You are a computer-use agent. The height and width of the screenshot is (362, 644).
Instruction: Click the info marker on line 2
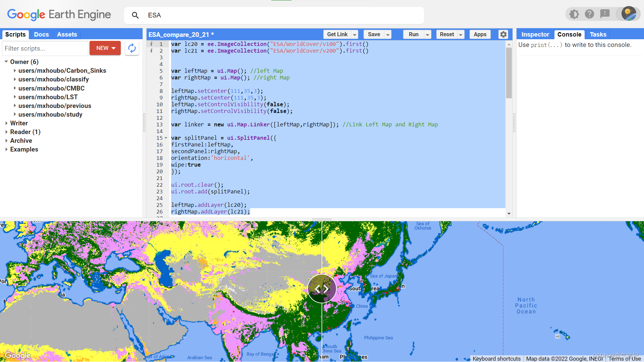(151, 51)
